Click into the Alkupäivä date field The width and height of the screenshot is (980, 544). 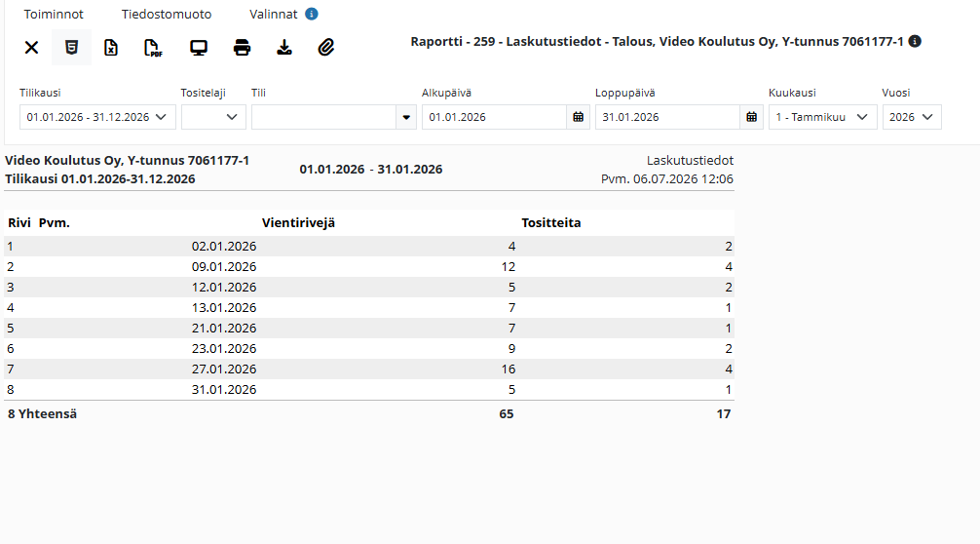tap(494, 117)
